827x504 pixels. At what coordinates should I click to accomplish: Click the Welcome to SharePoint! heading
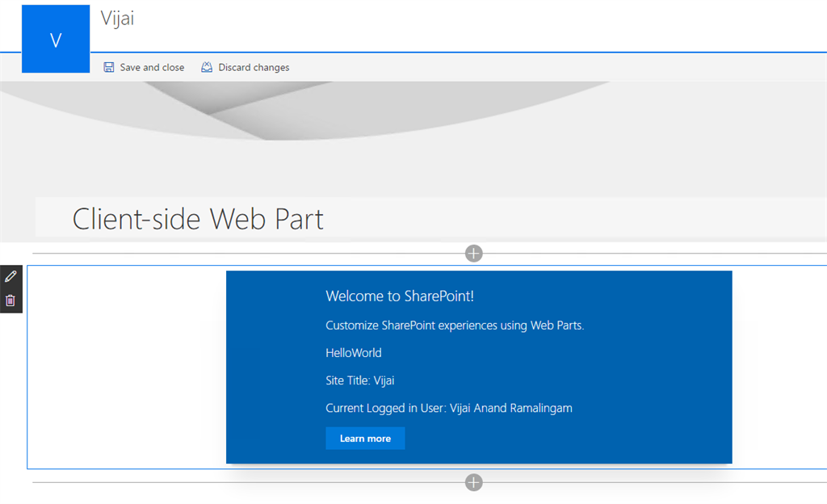pos(400,296)
